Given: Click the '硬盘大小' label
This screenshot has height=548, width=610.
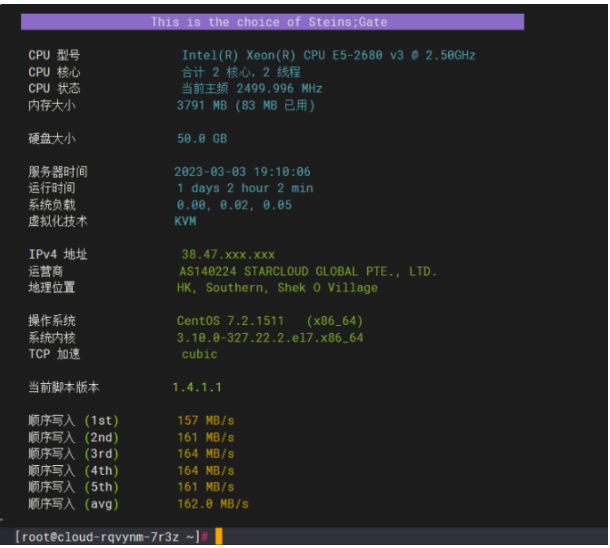Looking at the screenshot, I should (52, 138).
